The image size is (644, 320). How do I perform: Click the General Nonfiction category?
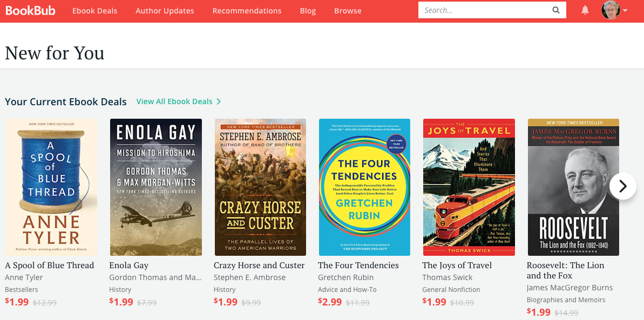[x=451, y=290]
